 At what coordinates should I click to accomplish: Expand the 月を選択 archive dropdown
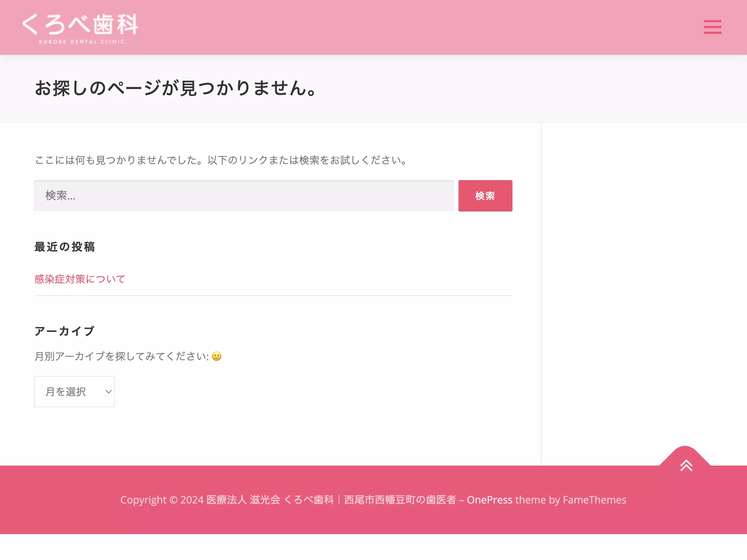tap(74, 392)
